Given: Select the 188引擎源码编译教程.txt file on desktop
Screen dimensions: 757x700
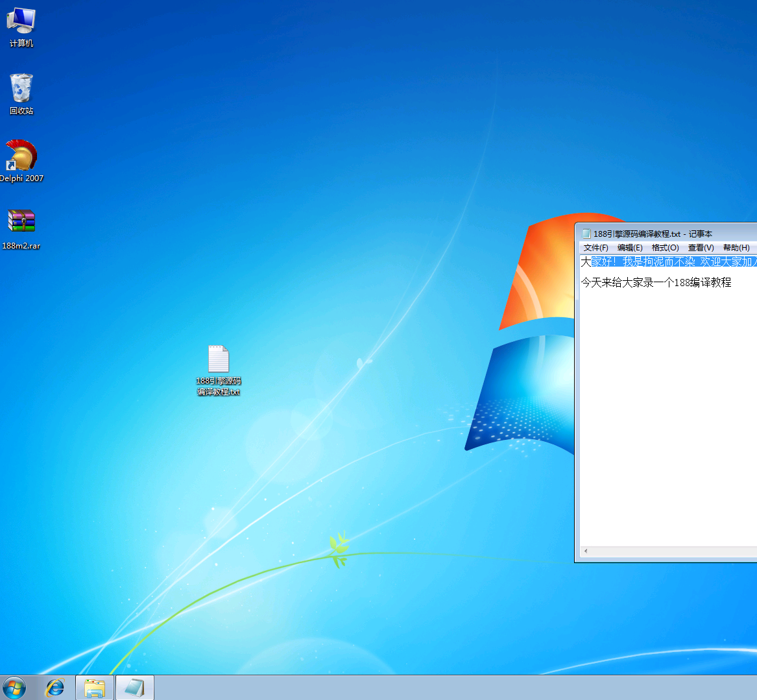Looking at the screenshot, I should pyautogui.click(x=218, y=370).
